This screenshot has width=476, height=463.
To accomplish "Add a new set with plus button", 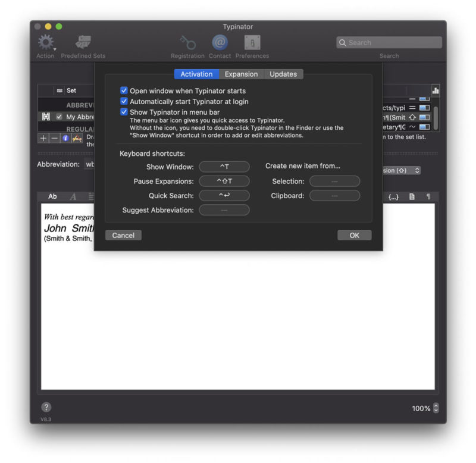I will tap(43, 139).
